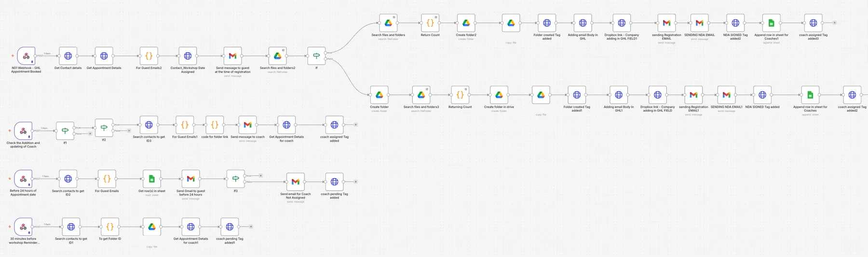
Task: Select Send Gmail to guest before 24 hours node
Action: click(x=190, y=179)
